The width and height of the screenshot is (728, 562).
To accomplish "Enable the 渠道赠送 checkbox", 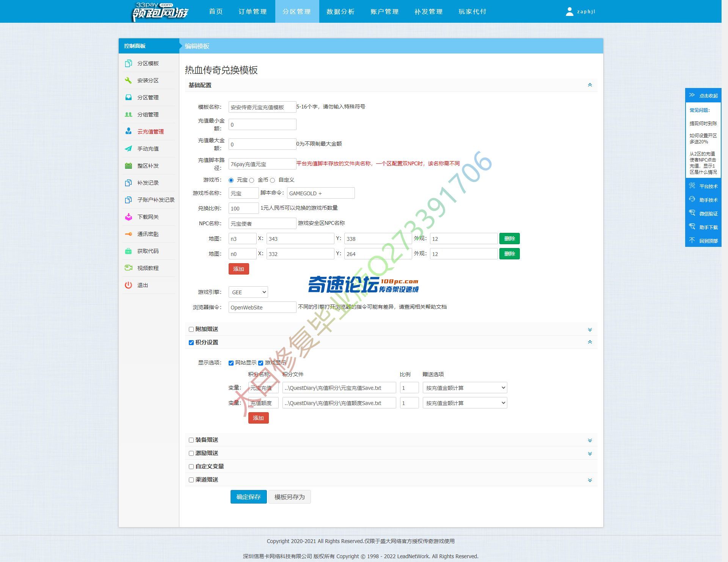I will click(x=191, y=480).
